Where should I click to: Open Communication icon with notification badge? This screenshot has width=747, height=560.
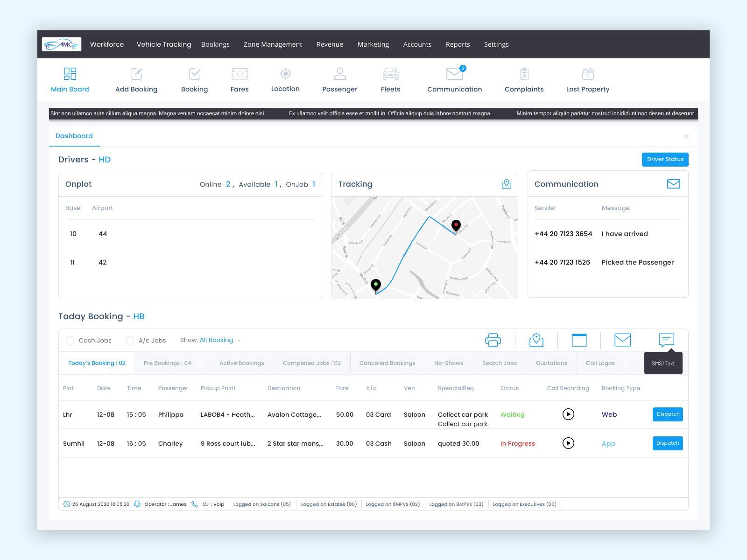pyautogui.click(x=455, y=74)
